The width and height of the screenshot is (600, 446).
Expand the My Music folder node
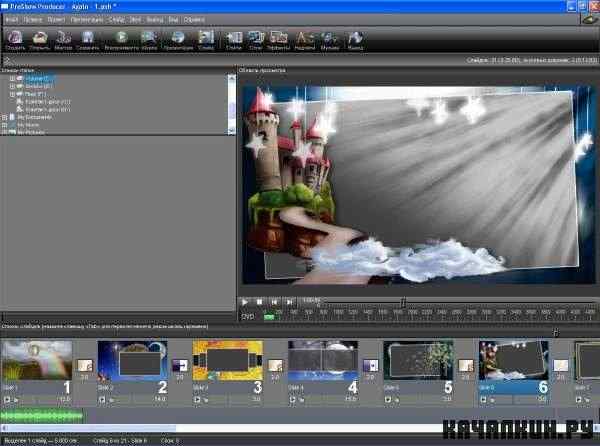pos(4,125)
